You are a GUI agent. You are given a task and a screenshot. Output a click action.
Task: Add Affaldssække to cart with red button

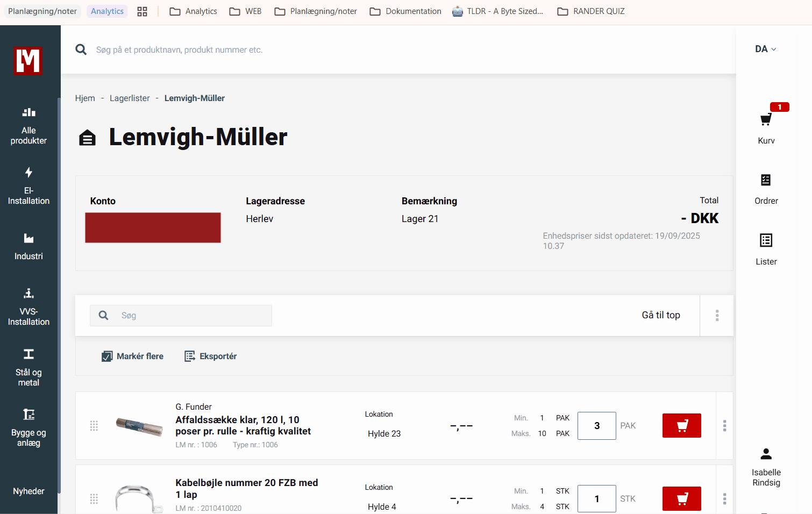tap(681, 426)
